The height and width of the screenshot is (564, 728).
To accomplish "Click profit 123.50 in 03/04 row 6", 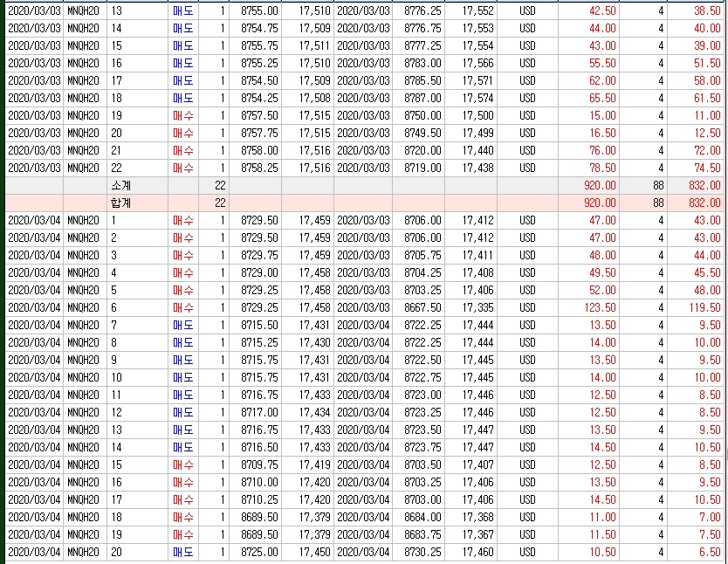I will click(600, 308).
